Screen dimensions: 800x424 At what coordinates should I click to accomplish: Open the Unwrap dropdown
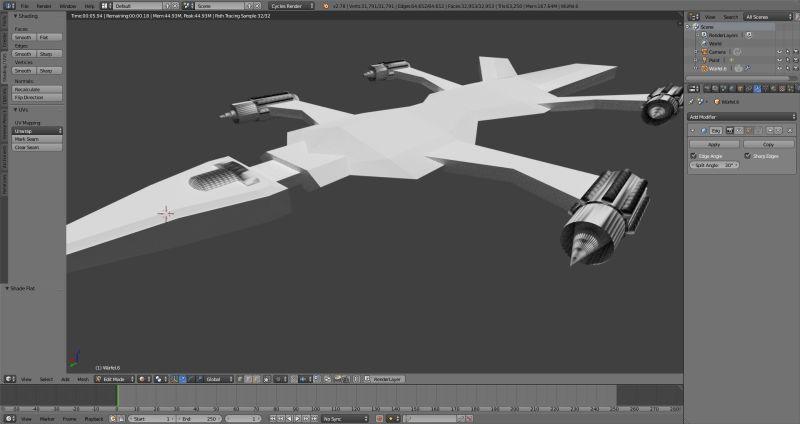click(x=37, y=131)
